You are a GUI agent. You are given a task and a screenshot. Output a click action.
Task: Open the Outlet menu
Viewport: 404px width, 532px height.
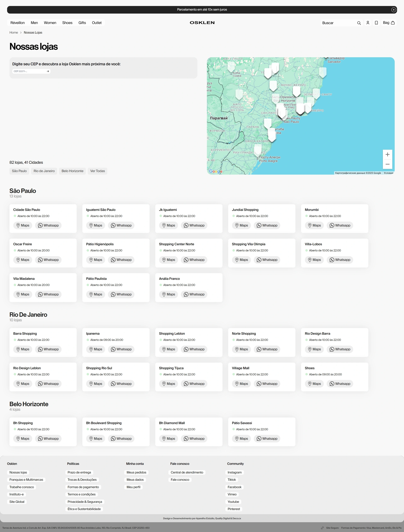pyautogui.click(x=97, y=23)
